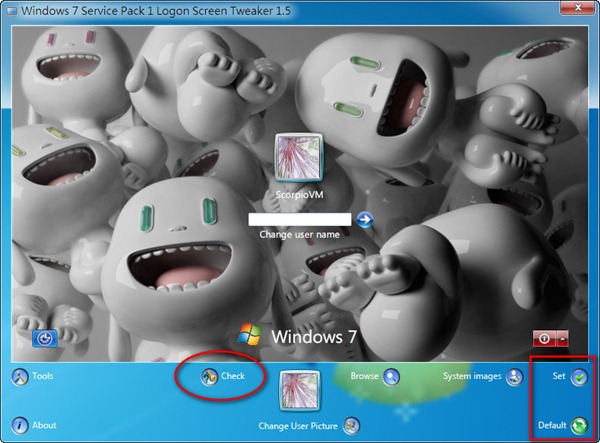600x443 pixels.
Task: Click the user picture thumbnail at bottom
Action: [300, 392]
